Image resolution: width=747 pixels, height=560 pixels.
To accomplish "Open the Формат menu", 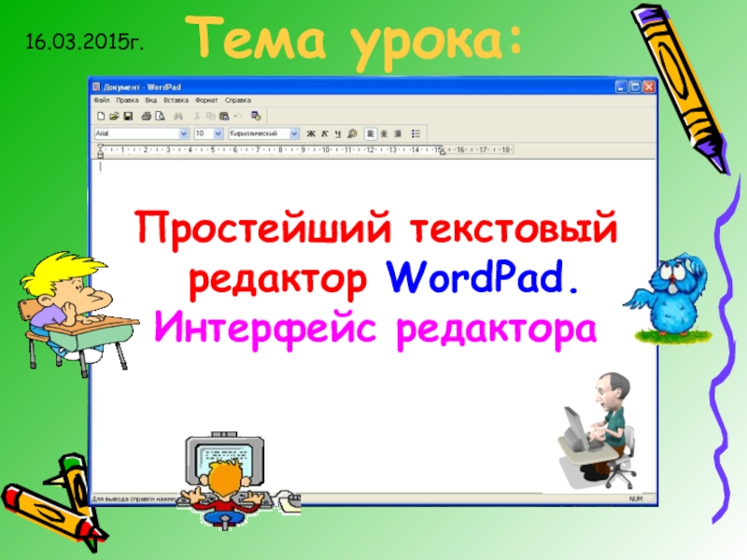I will click(x=206, y=101).
